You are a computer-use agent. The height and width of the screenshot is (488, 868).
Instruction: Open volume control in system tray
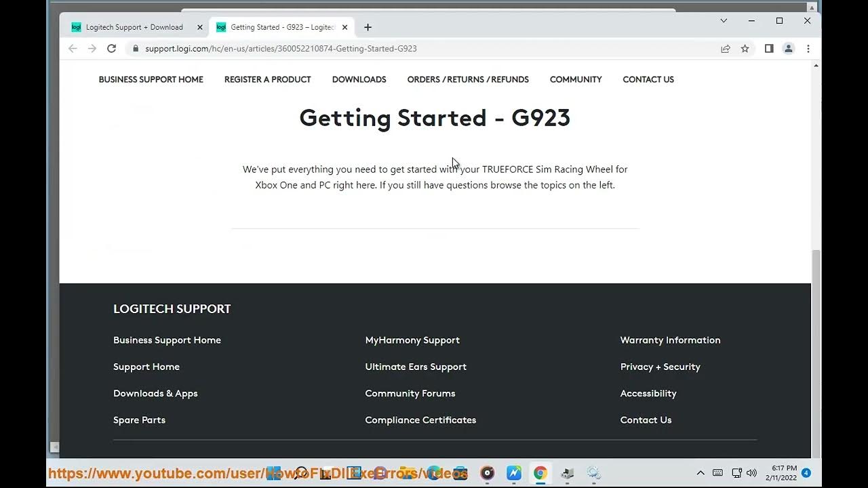(751, 473)
